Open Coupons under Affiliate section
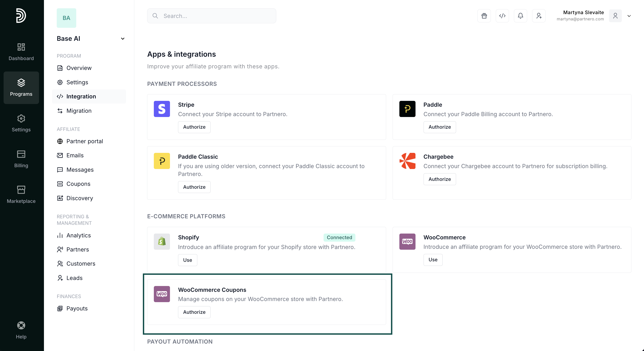Screen dimensions: 644x351 tap(78, 184)
